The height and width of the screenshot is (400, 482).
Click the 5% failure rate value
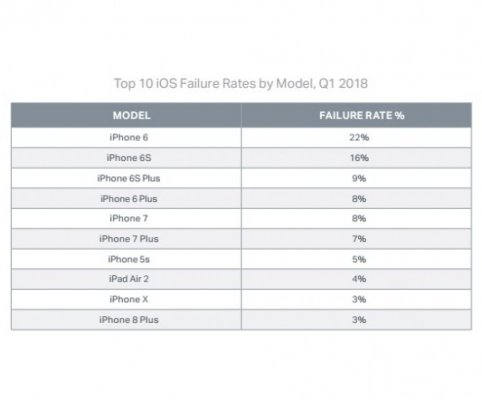(359, 259)
